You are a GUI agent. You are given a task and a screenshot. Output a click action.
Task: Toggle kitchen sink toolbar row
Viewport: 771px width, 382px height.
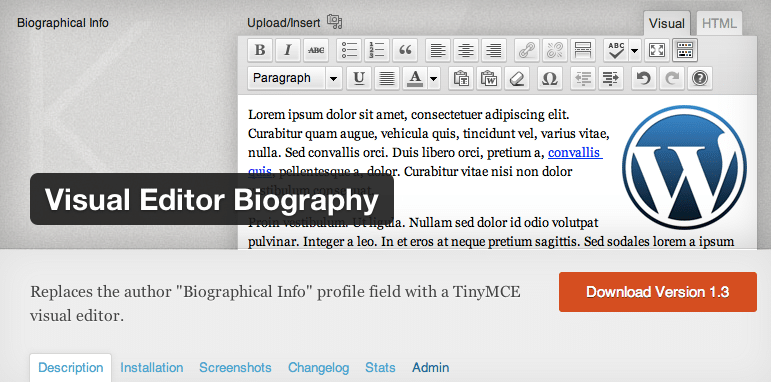[685, 50]
